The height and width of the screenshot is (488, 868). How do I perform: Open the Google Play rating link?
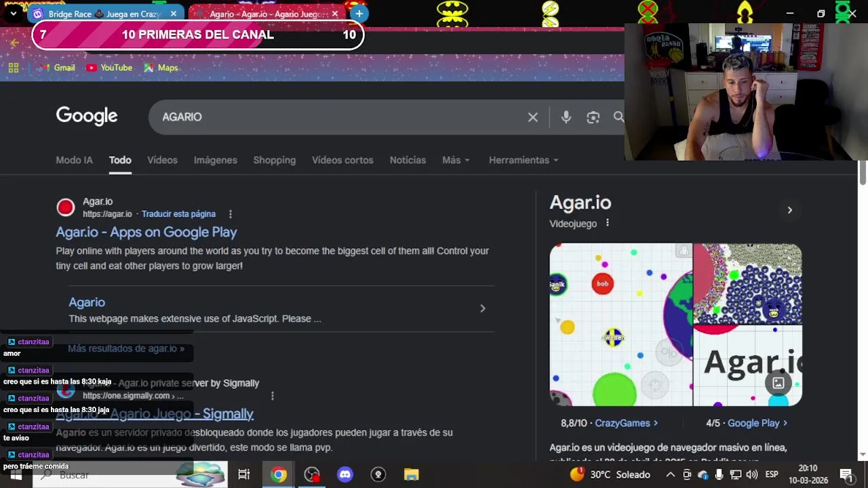click(x=757, y=423)
